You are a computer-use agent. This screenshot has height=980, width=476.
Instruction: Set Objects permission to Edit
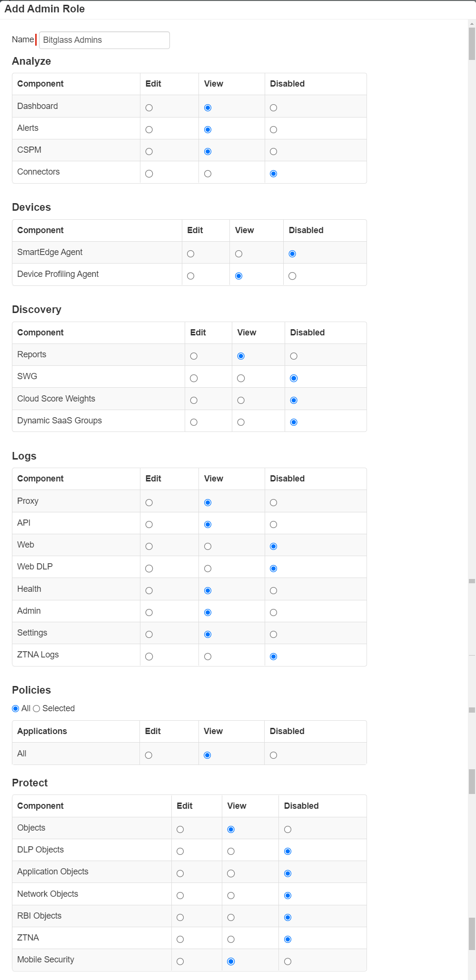point(180,829)
